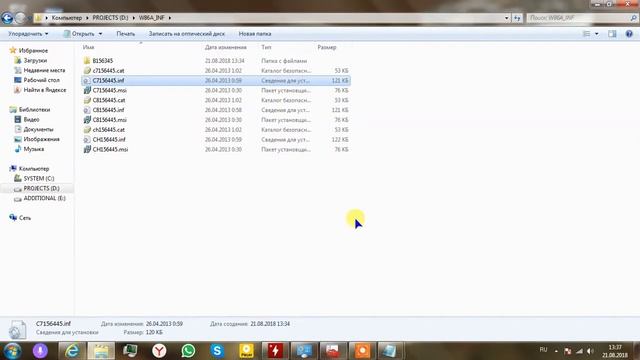The height and width of the screenshot is (360, 640).
Task: Click the Explorer folder taskbar button
Action: click(x=101, y=351)
